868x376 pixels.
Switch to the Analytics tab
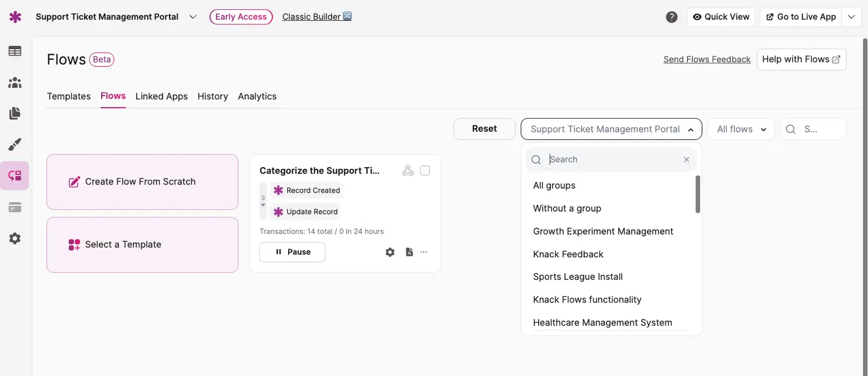click(x=257, y=96)
